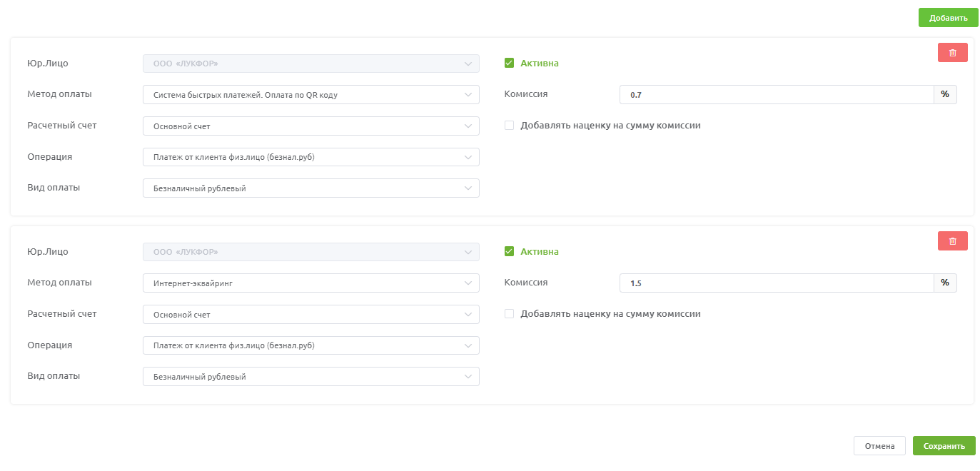The image size is (980, 471).
Task: Delete the QR code payment method block
Action: pos(952,53)
